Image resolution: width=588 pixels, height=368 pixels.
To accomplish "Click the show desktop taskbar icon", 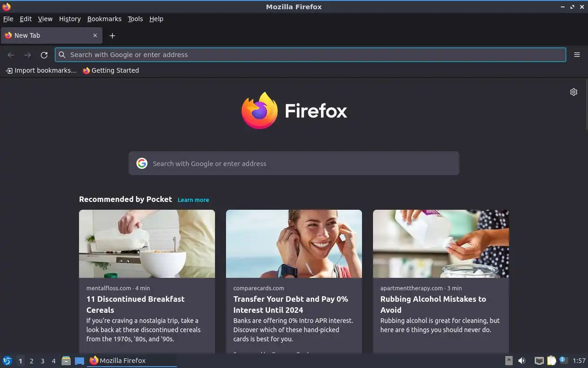I will 79,361.
